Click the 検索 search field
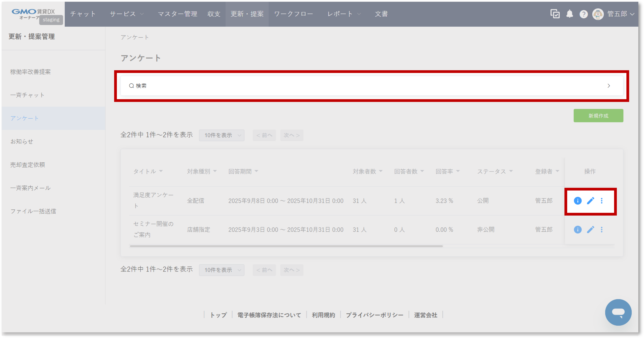Viewport: 644px width, 338px height. click(141, 85)
